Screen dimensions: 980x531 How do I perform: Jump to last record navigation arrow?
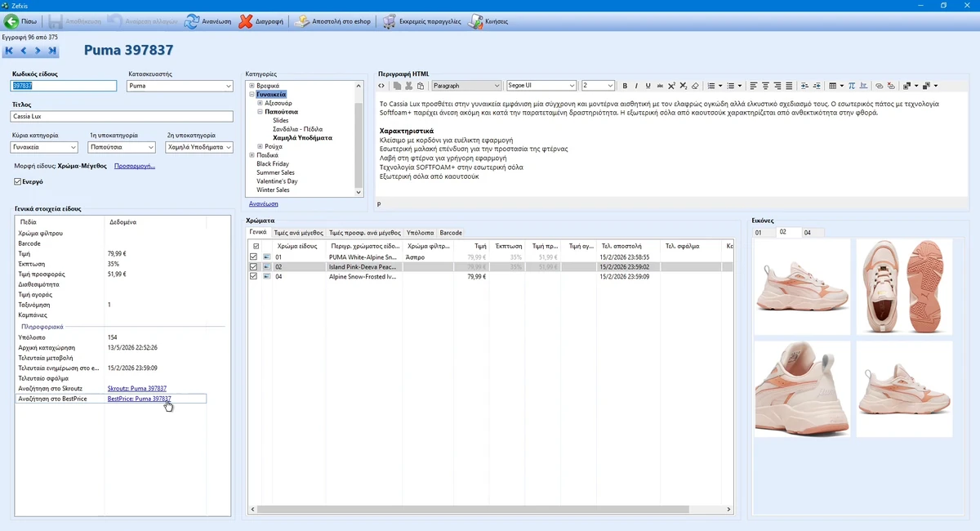[52, 51]
